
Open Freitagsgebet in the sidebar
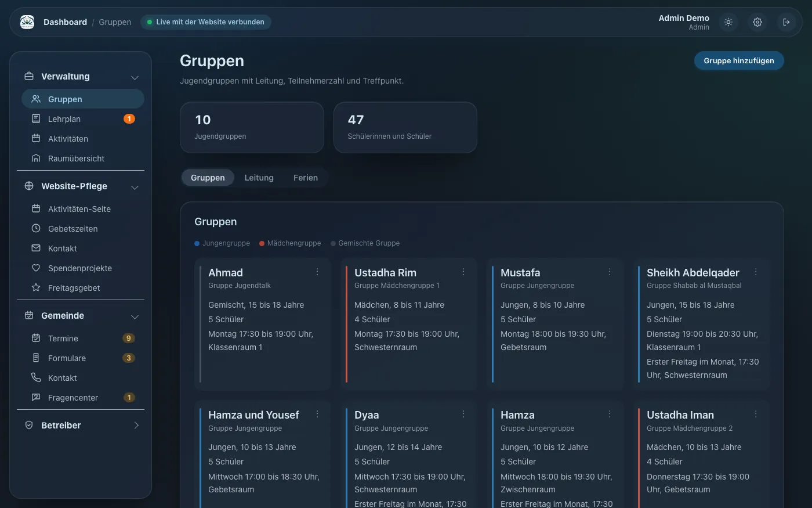(83, 288)
